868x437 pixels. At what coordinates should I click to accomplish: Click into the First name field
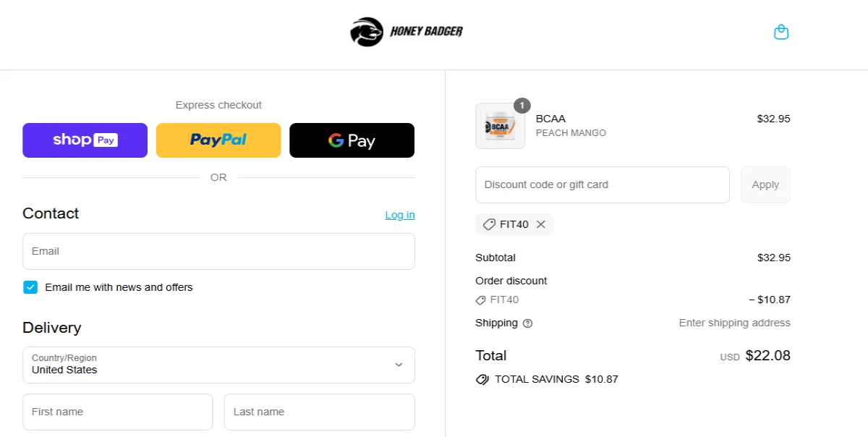tap(118, 412)
